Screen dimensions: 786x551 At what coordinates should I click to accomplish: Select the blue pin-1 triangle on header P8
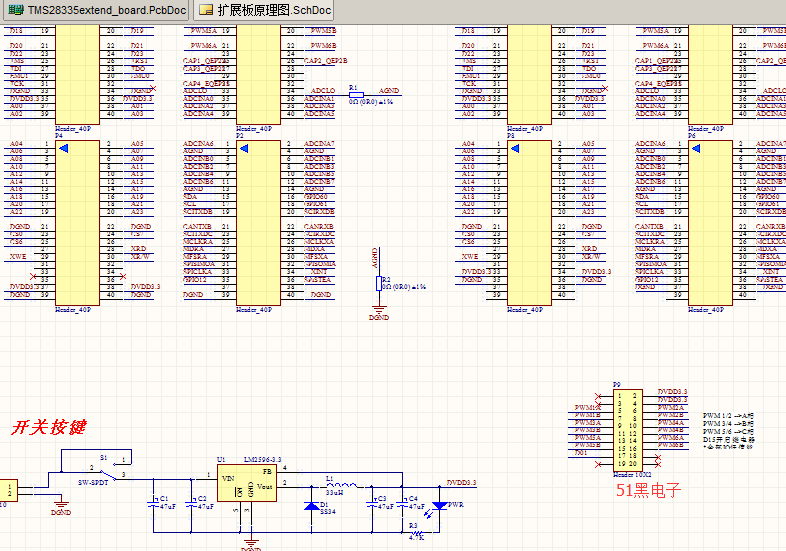tap(515, 148)
